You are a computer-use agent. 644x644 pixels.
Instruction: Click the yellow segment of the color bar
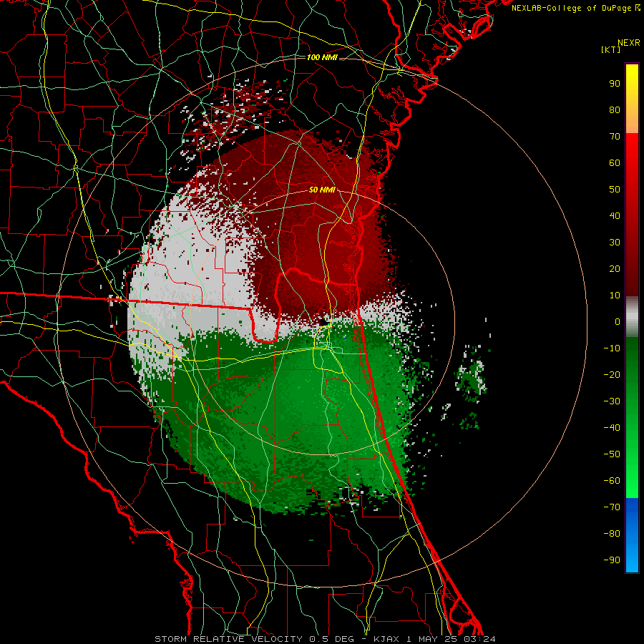(632, 99)
